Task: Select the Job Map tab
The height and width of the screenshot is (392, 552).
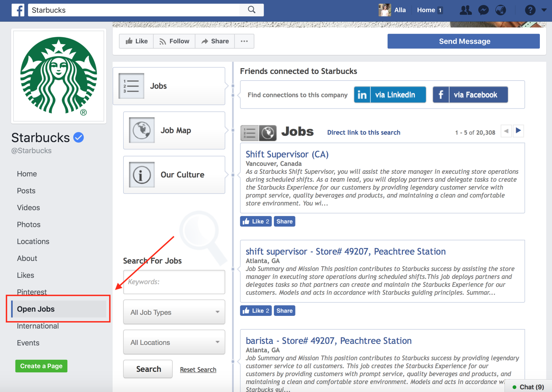Action: click(x=174, y=130)
